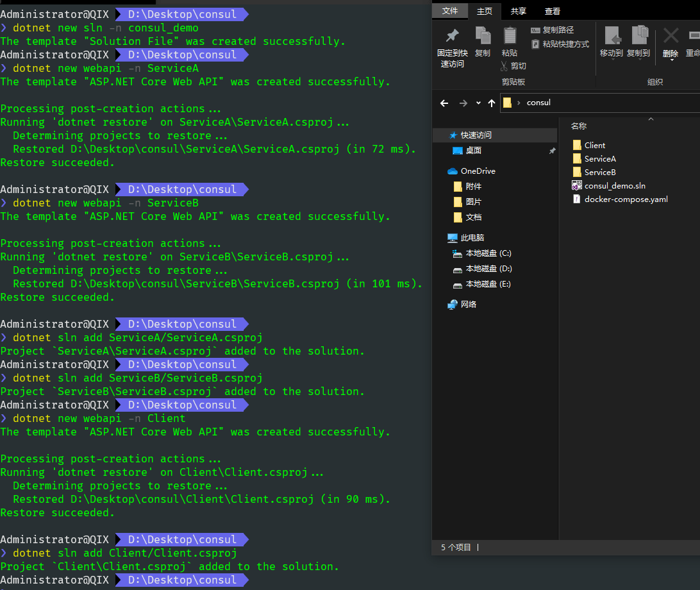Viewport: 700px width, 590px height.
Task: Click the Copy (复制) ribbon icon
Action: click(x=483, y=37)
